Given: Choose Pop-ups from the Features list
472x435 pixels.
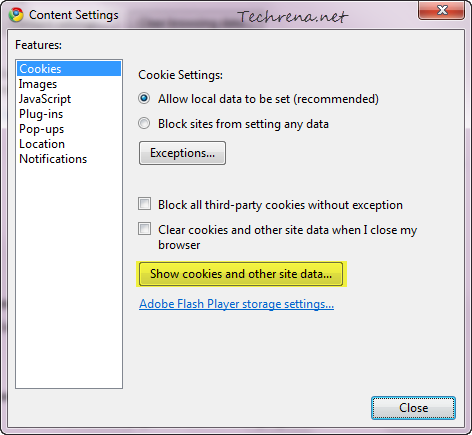Looking at the screenshot, I should 41,129.
